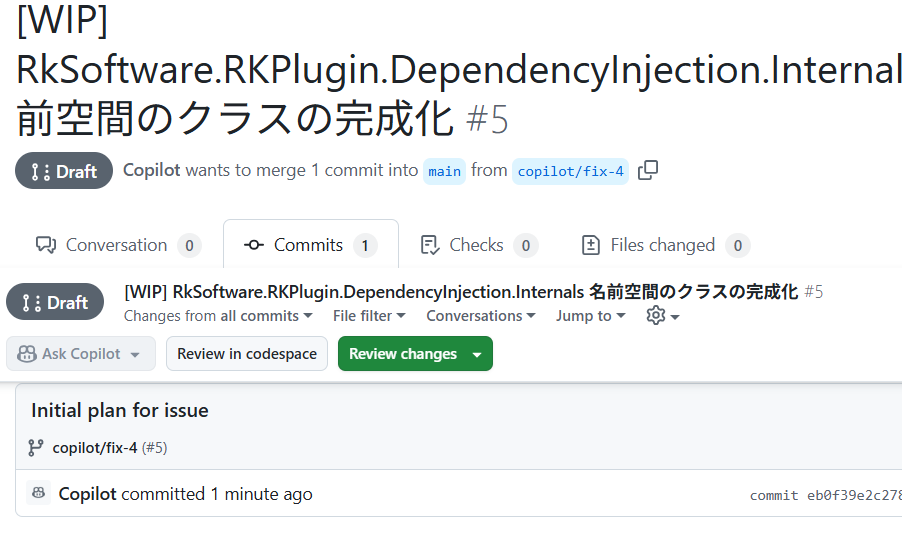This screenshot has height=547, width=902.
Task: Click Copilot name in committed line
Action: 87,494
